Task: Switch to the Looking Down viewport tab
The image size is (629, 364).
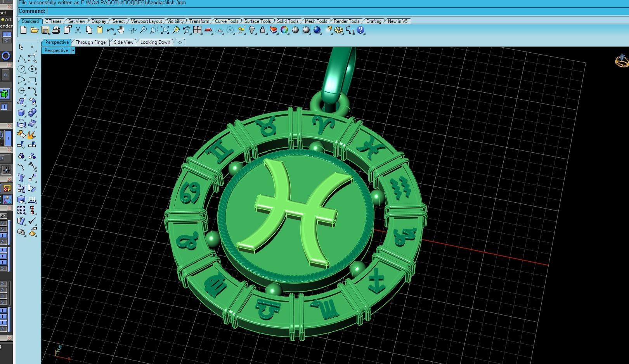Action: [x=155, y=42]
